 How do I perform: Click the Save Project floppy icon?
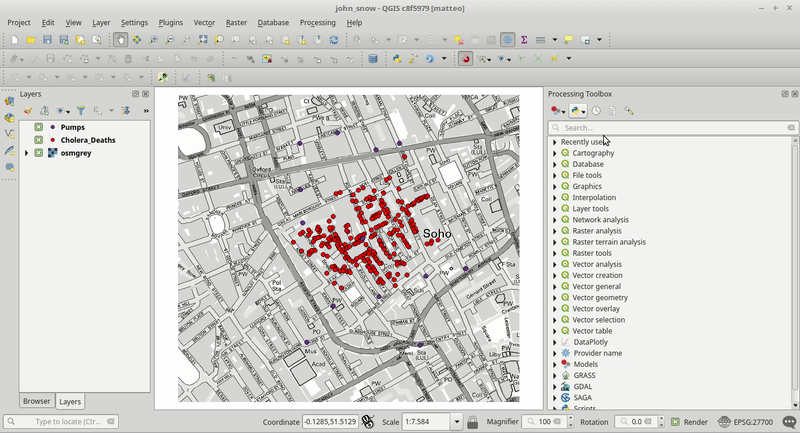47,40
